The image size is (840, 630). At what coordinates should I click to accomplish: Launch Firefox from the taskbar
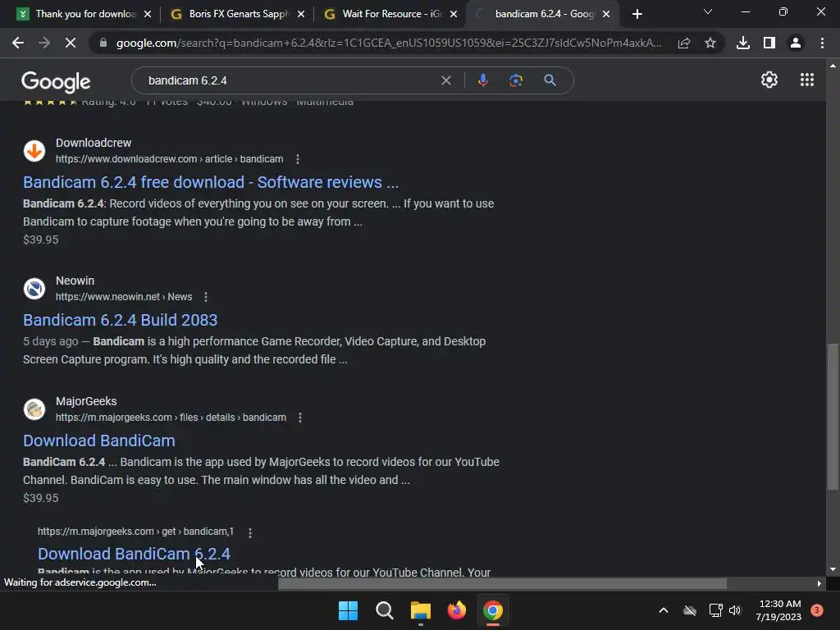coord(456,610)
